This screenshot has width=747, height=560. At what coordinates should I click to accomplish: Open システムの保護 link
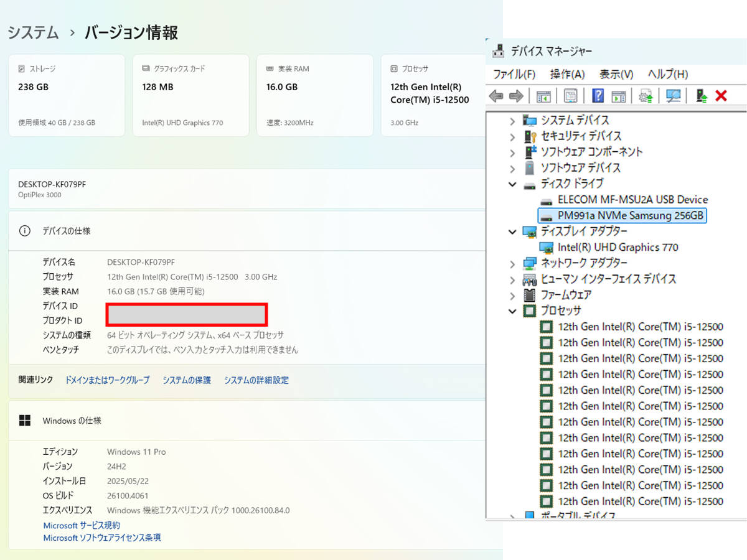(x=187, y=380)
